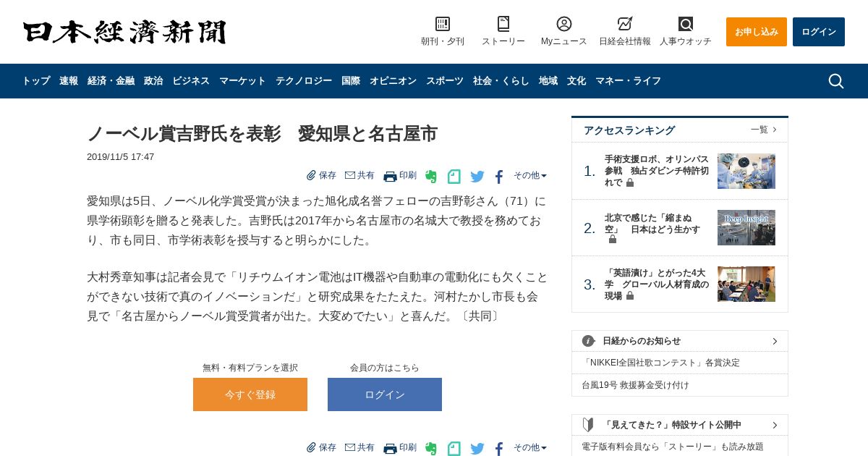Screen dimensions: 868x456
Task: Open 電子版有料会員なら「ストーリー」も読み放題 link
Action: 673,447
